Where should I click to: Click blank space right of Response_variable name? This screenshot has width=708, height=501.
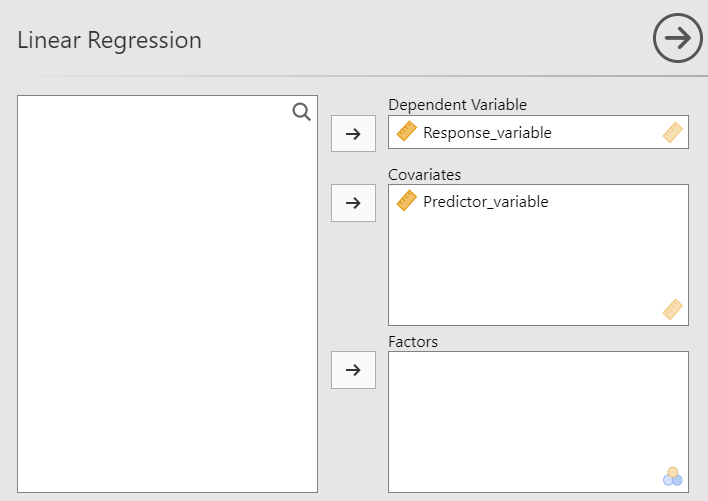[605, 132]
